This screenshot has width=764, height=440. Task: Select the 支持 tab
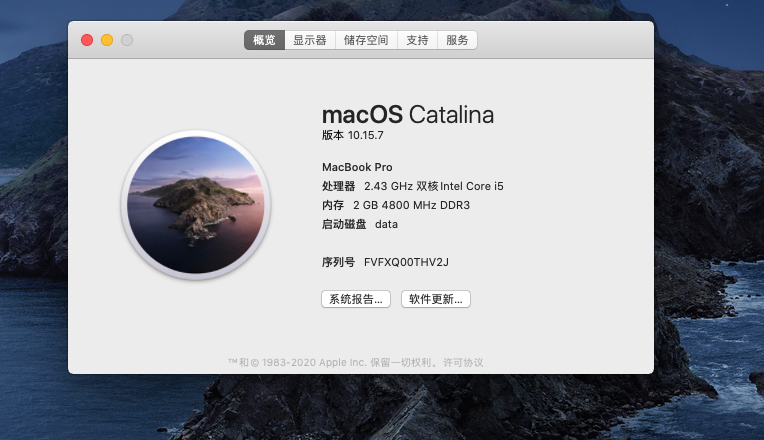(418, 40)
